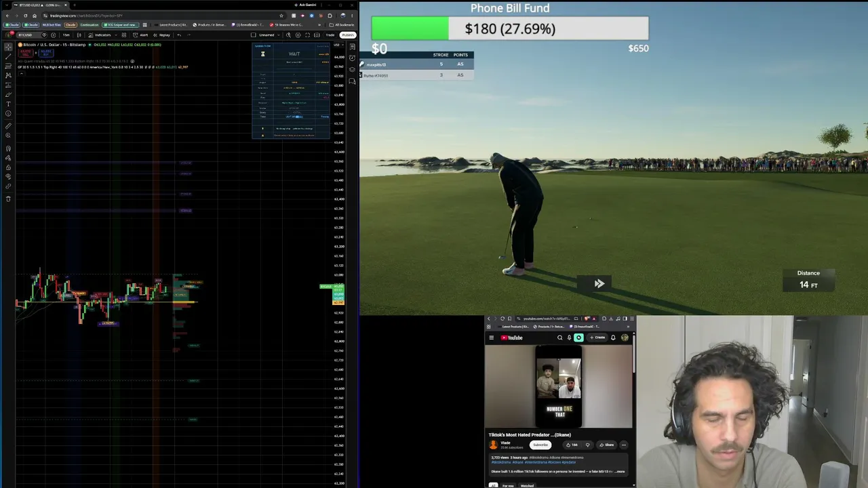Screen dimensions: 868x488
Task: Open the alerts panel in right sidebar
Action: [x=352, y=59]
